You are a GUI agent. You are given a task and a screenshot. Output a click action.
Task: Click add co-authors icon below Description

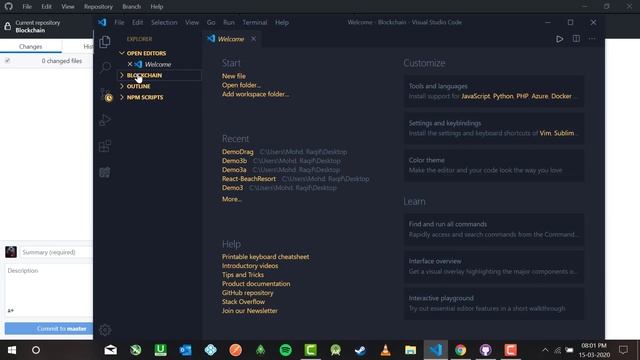(x=11, y=311)
